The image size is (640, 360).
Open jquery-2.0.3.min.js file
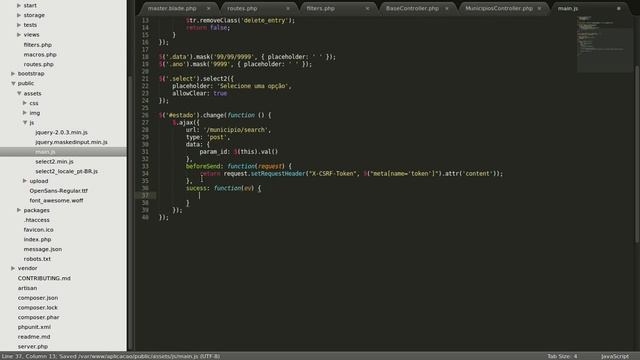[x=61, y=132]
